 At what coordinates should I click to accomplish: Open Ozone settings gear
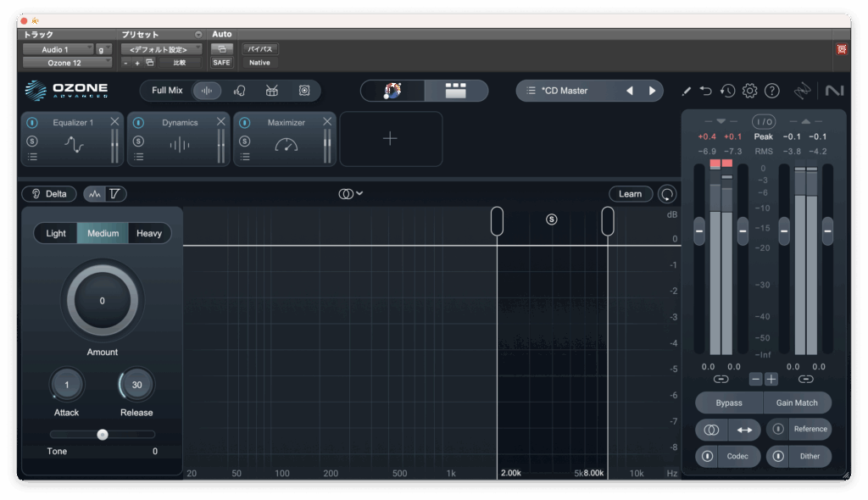pos(749,91)
